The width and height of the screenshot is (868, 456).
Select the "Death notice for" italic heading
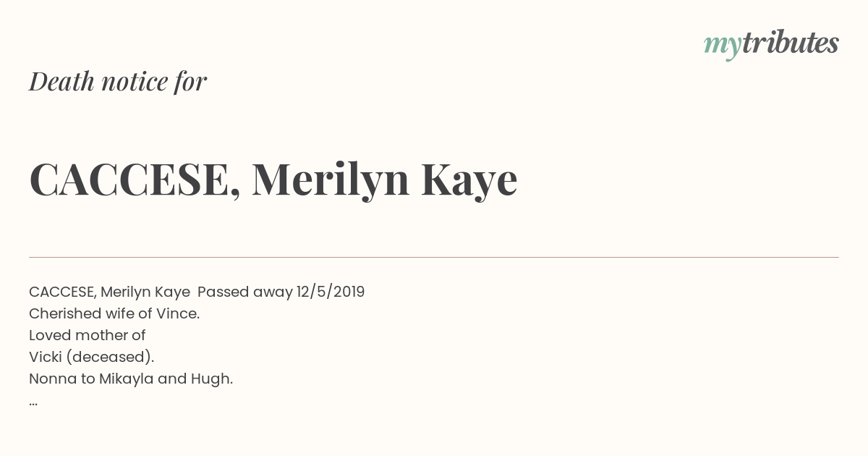(x=118, y=81)
